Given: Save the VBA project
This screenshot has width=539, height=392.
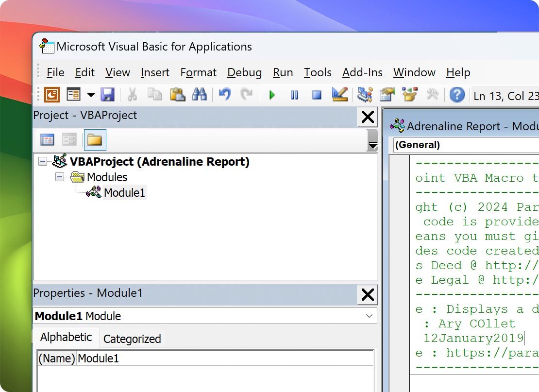Looking at the screenshot, I should (108, 95).
